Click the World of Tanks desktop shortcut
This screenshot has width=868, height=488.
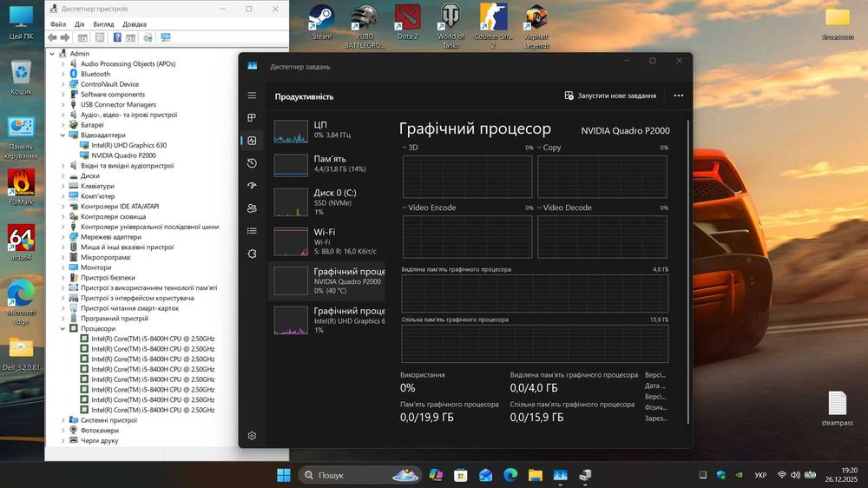click(450, 27)
